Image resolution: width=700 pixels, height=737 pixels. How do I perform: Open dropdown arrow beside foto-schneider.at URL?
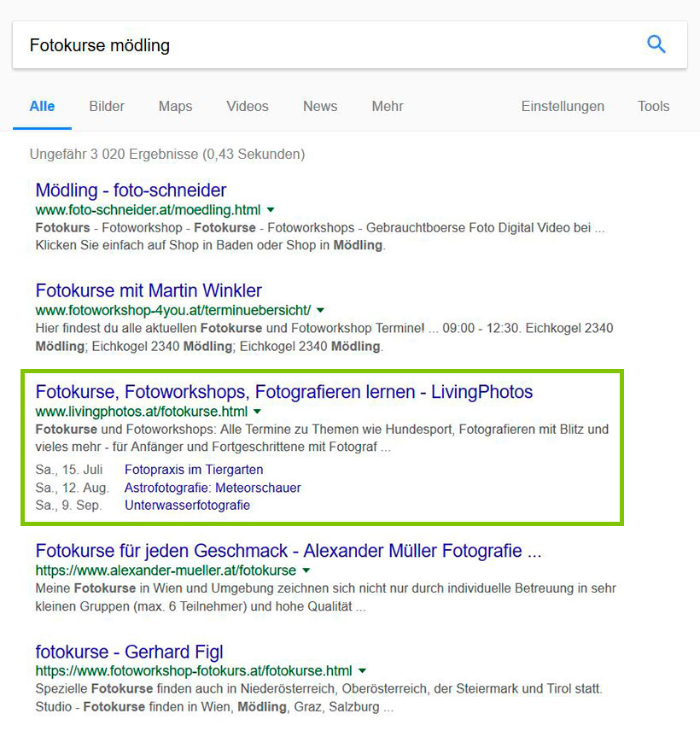[271, 209]
